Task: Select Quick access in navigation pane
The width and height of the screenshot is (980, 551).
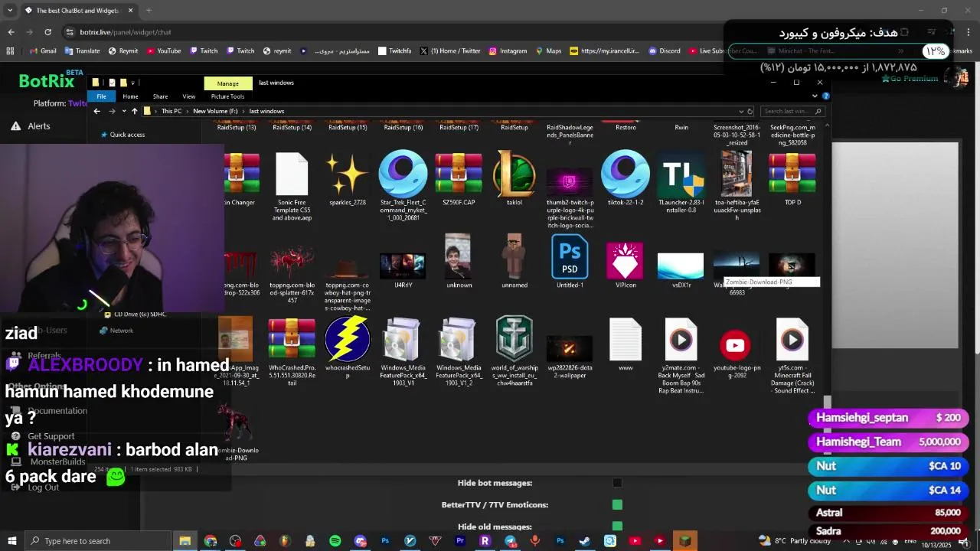Action: coord(122,135)
